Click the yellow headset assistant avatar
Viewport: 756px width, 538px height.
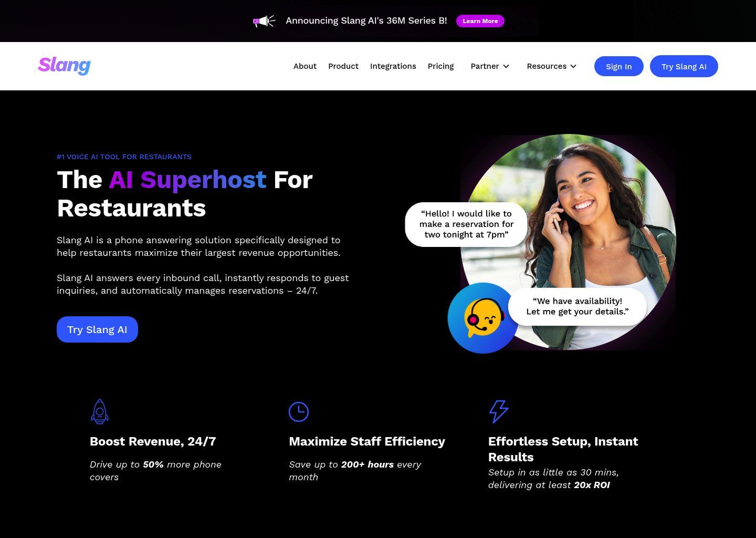483,318
